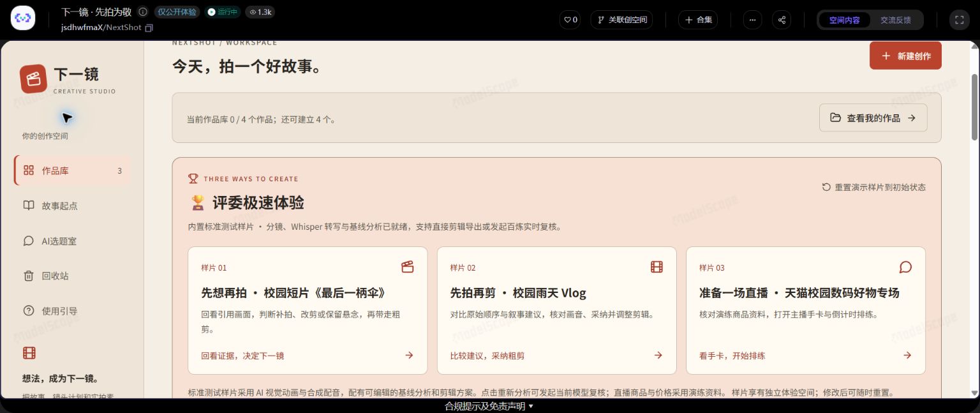Switch to the 交流反馈 tab
980x413 pixels.
[896, 20]
